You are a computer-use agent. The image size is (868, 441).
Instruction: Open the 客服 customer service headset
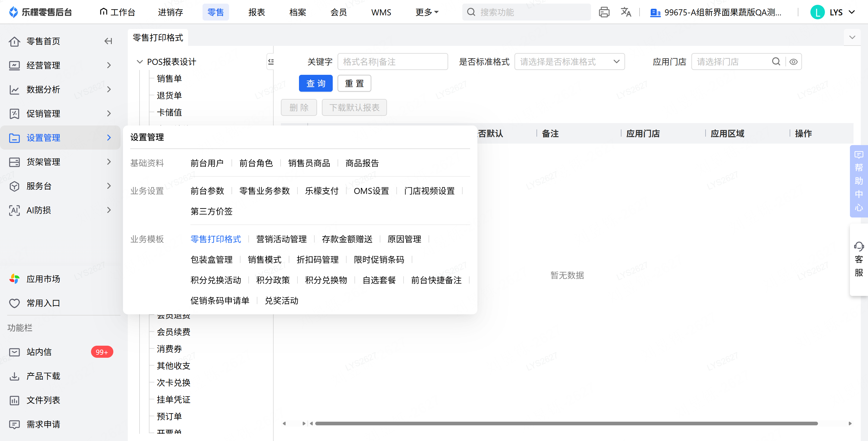click(x=859, y=259)
